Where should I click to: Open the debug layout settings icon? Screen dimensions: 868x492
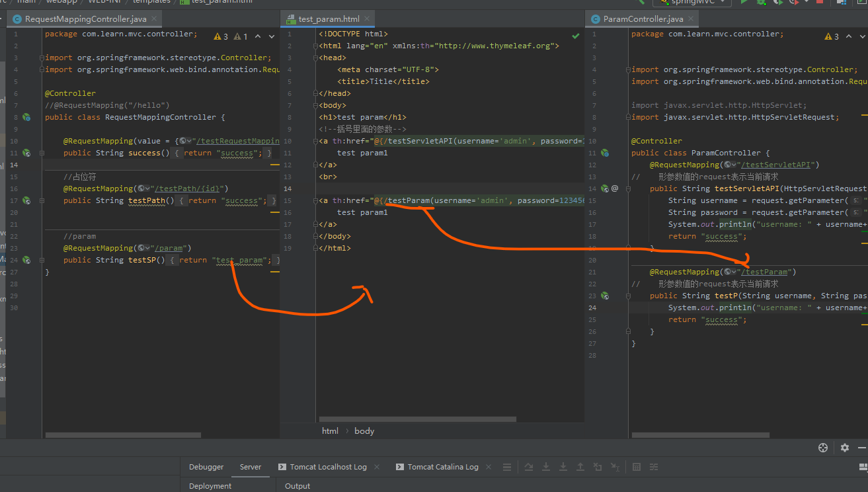pos(864,467)
